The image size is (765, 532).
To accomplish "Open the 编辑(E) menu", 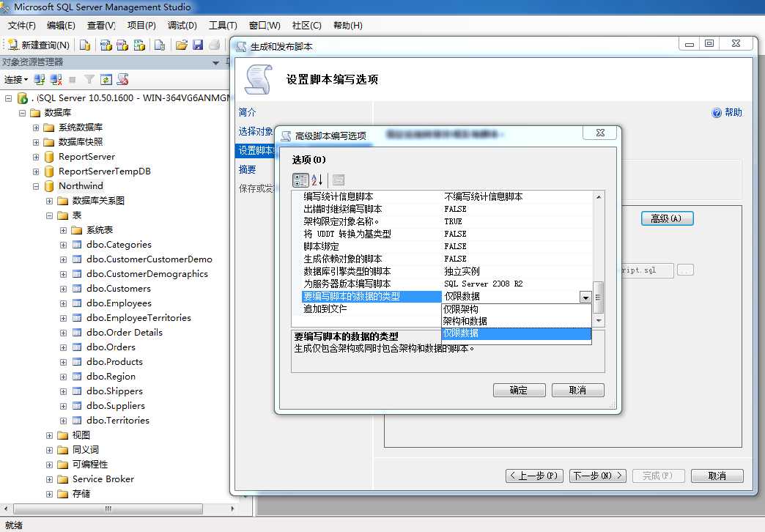I will point(61,26).
